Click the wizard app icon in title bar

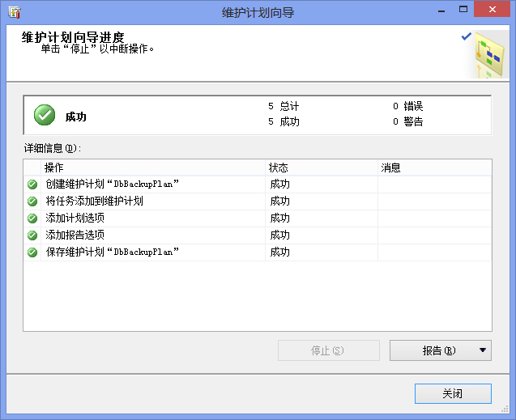(x=15, y=12)
